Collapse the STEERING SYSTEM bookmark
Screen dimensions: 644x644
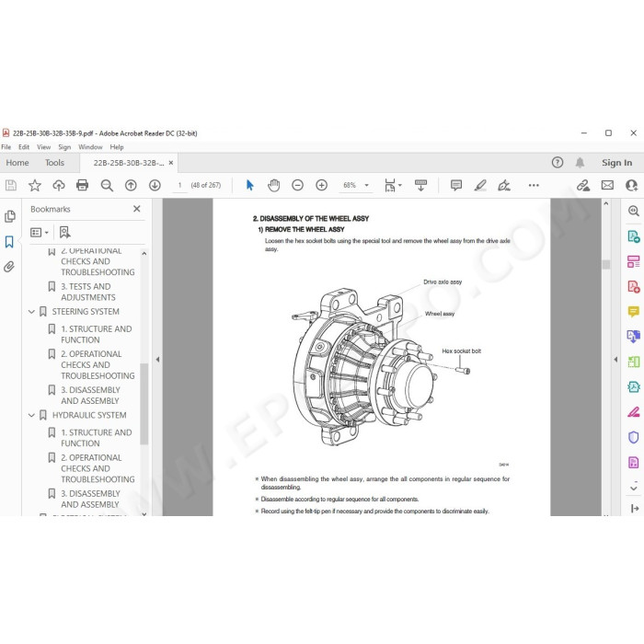[x=31, y=312]
